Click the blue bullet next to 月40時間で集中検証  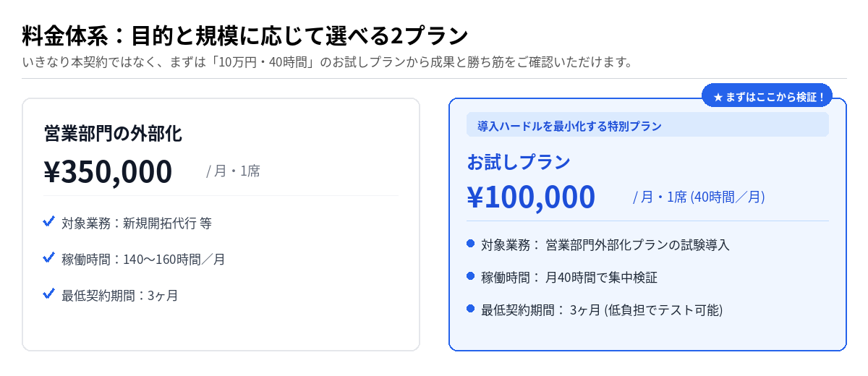click(470, 275)
